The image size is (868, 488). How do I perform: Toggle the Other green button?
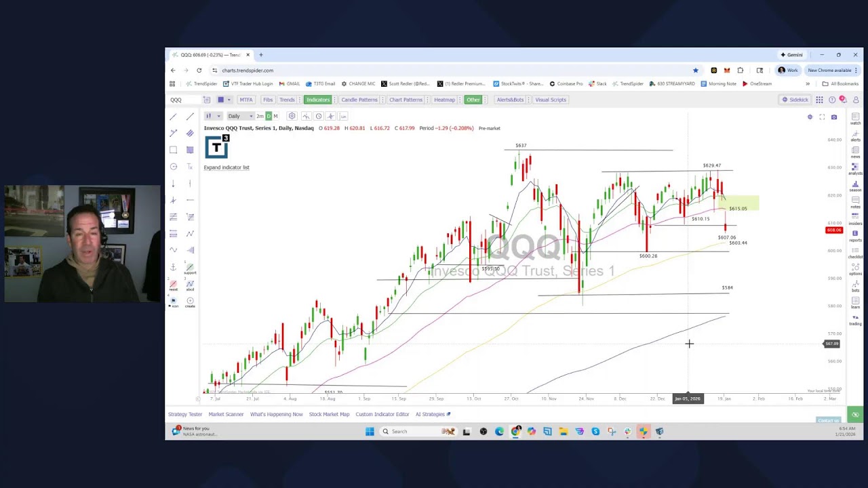[473, 100]
